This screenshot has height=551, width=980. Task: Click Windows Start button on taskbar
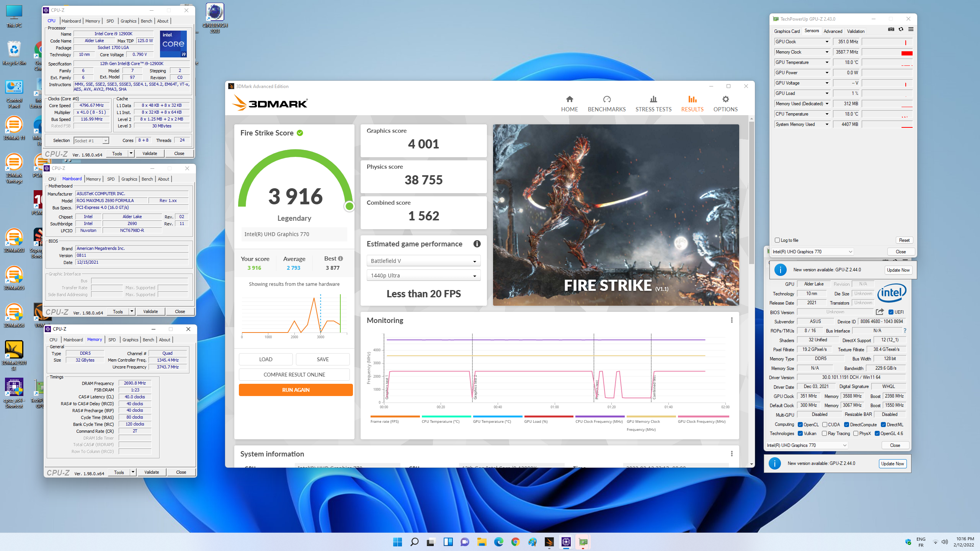pos(397,542)
